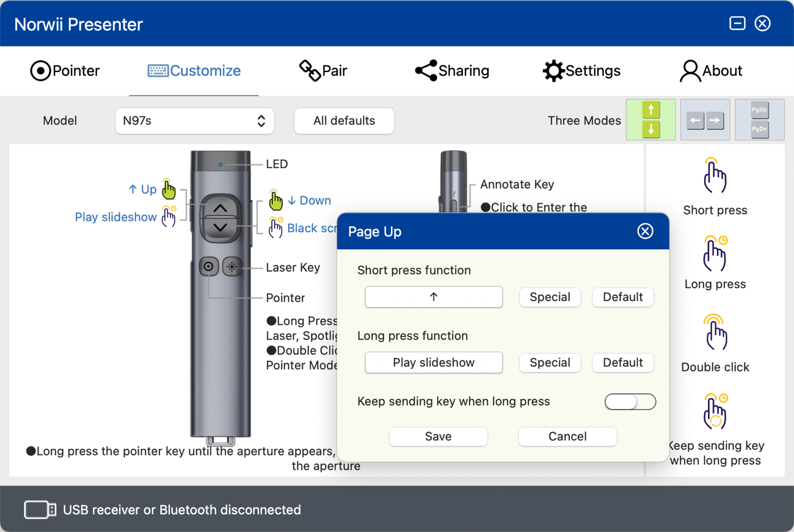Viewport: 794px width, 532px height.
Task: Click the green hand icon beside Down
Action: pos(276,200)
